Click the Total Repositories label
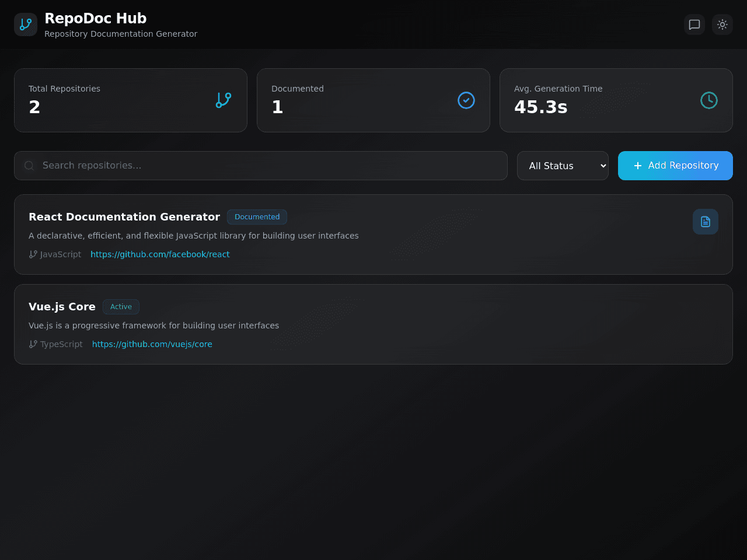747x560 pixels. (x=64, y=89)
